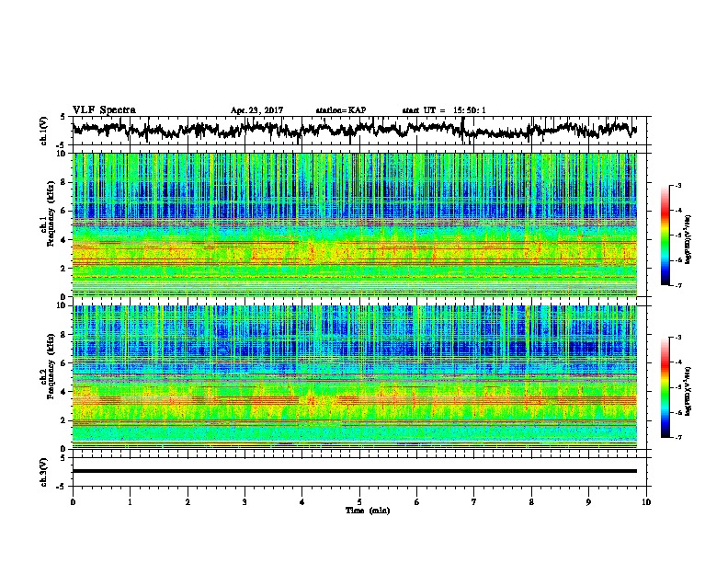
Task: Click the time axis tick label '3'
Action: point(245,502)
